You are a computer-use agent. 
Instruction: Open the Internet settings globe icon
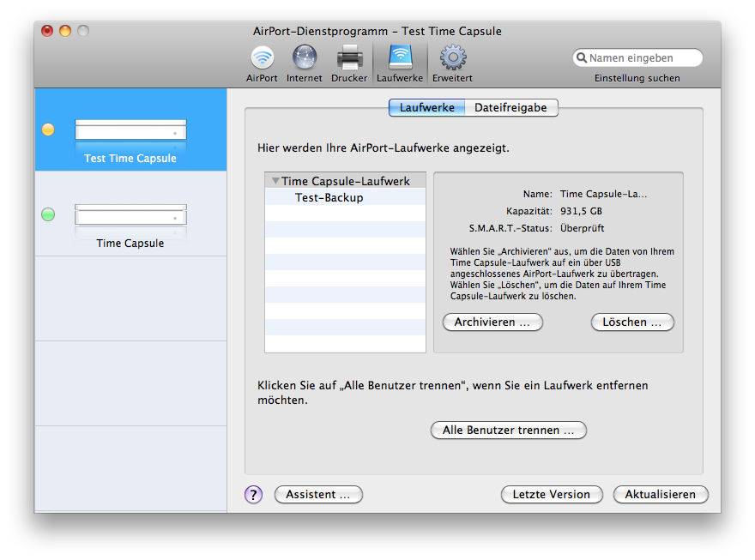coord(305,57)
